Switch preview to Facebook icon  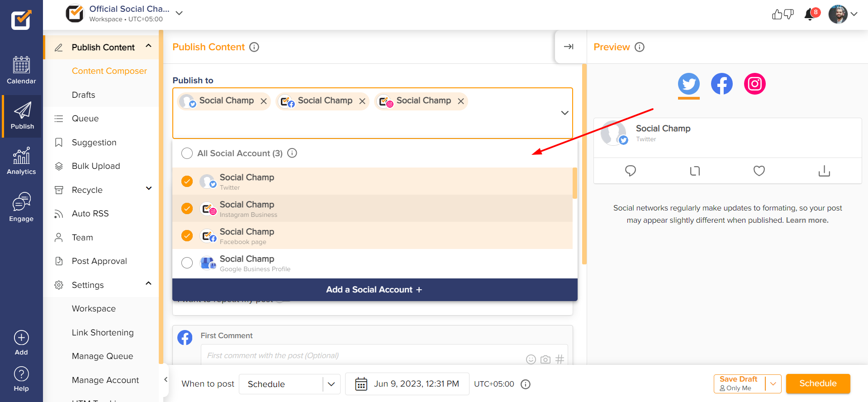(x=722, y=84)
